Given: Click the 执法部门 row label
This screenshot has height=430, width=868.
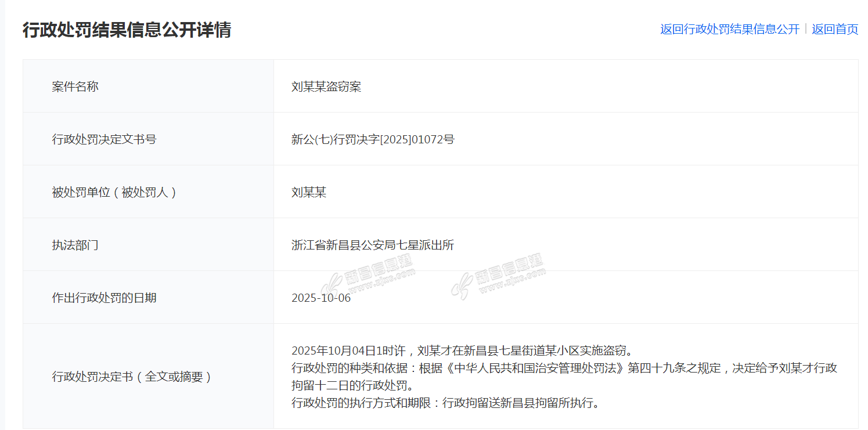Looking at the screenshot, I should pos(75,245).
